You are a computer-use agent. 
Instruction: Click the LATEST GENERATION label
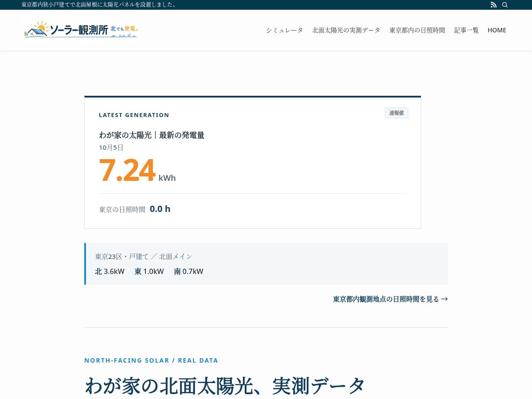pos(134,115)
